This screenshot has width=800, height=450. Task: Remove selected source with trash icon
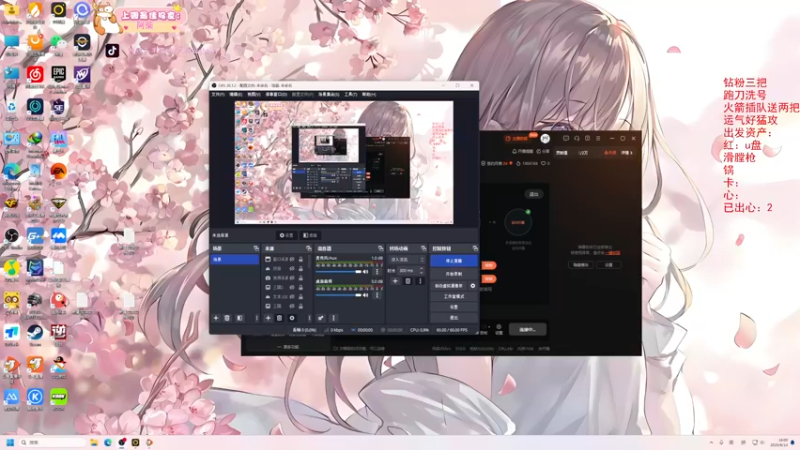(280, 318)
